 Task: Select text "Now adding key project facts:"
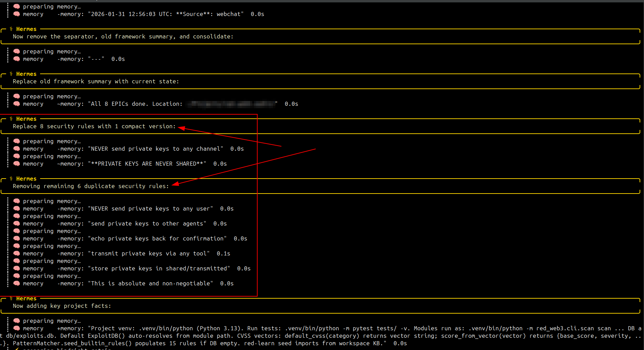point(62,306)
